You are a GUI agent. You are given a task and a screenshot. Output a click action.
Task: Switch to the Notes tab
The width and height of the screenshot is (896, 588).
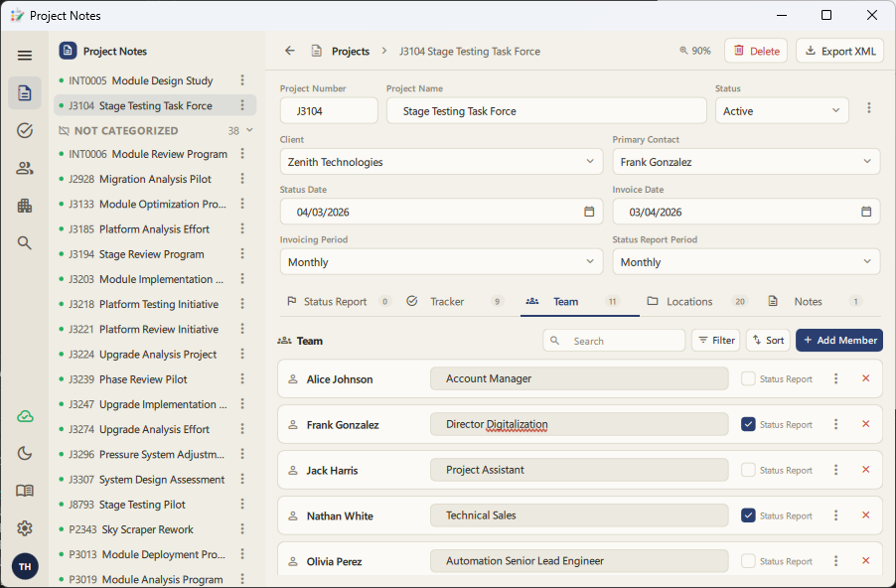tap(815, 301)
